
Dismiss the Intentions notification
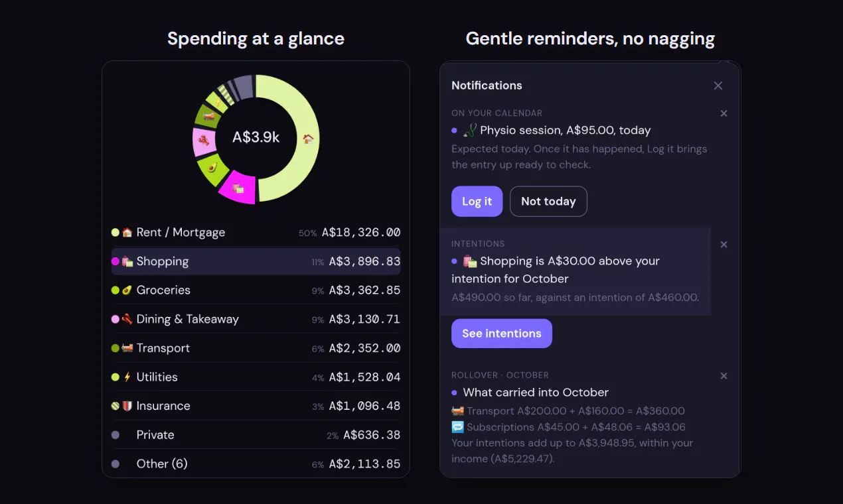coord(724,245)
